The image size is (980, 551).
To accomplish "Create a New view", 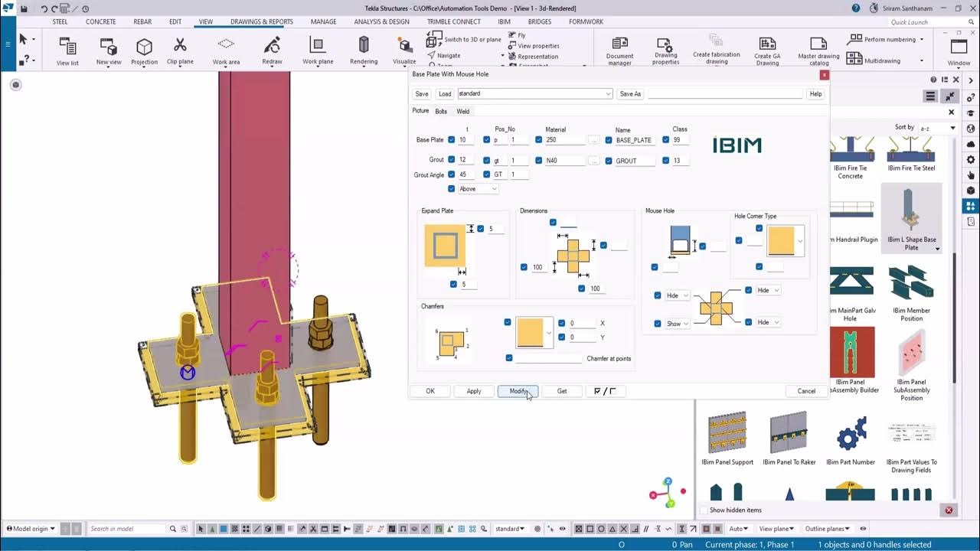I will [109, 51].
